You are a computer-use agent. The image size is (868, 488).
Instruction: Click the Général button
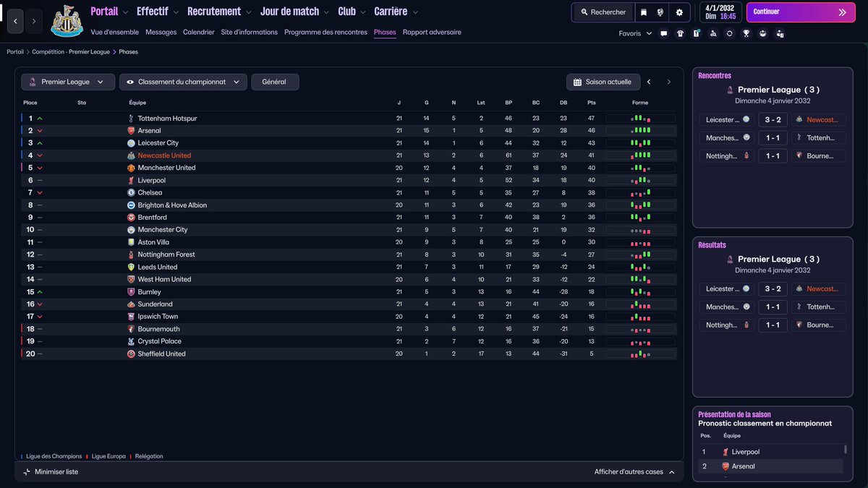tap(275, 82)
